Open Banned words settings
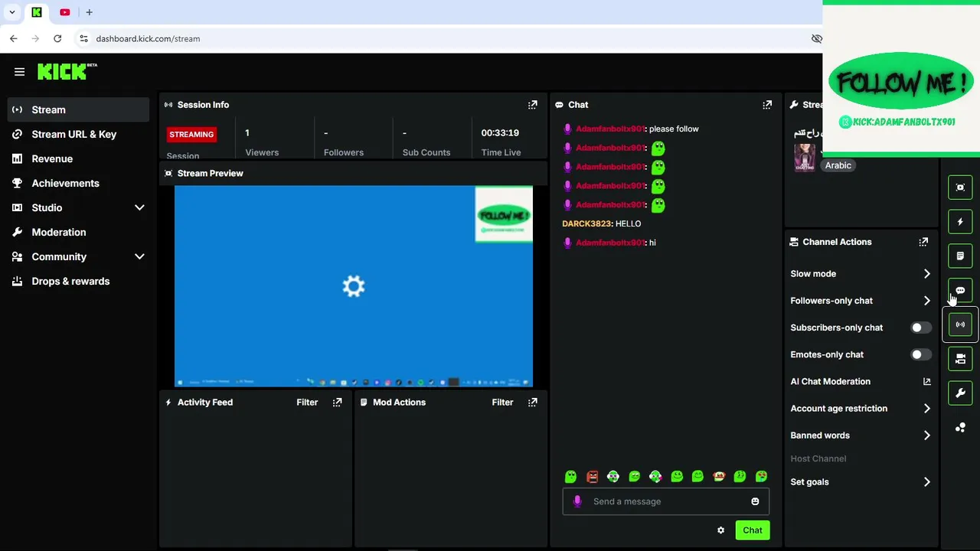980x551 pixels. (x=861, y=435)
